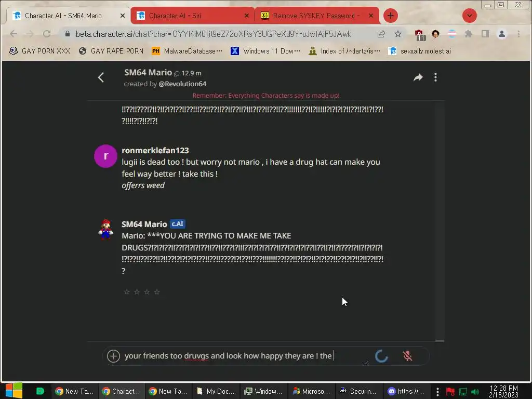Reload the page with the refresh icon
This screenshot has width=532, height=399.
(x=47, y=34)
